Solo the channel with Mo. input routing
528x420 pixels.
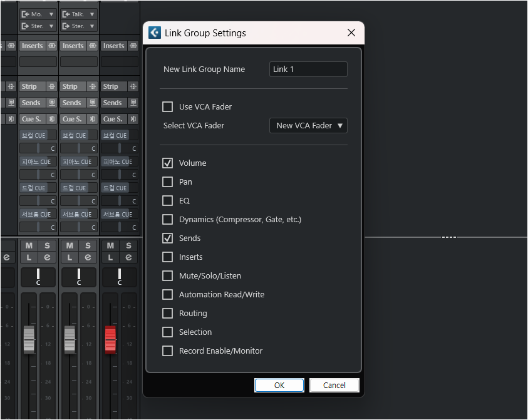pos(47,246)
